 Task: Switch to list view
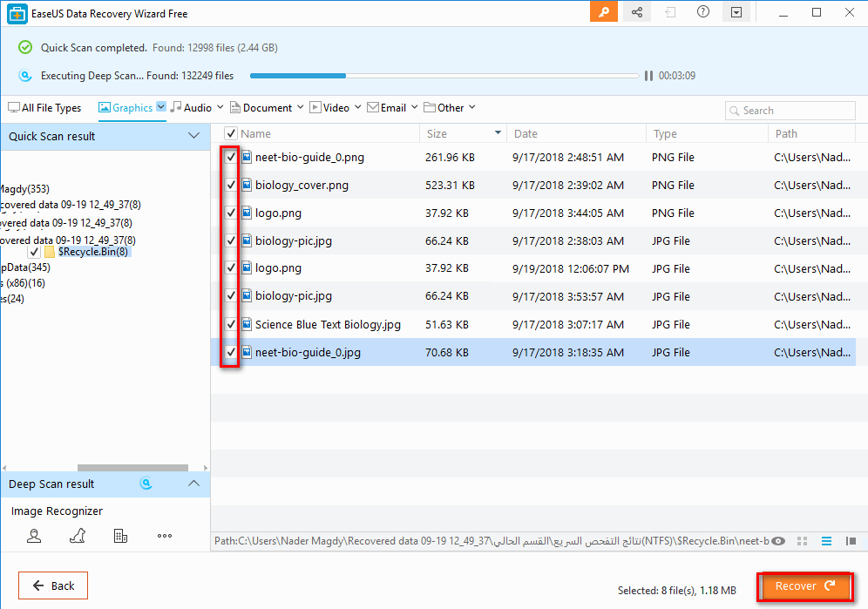[x=826, y=541]
